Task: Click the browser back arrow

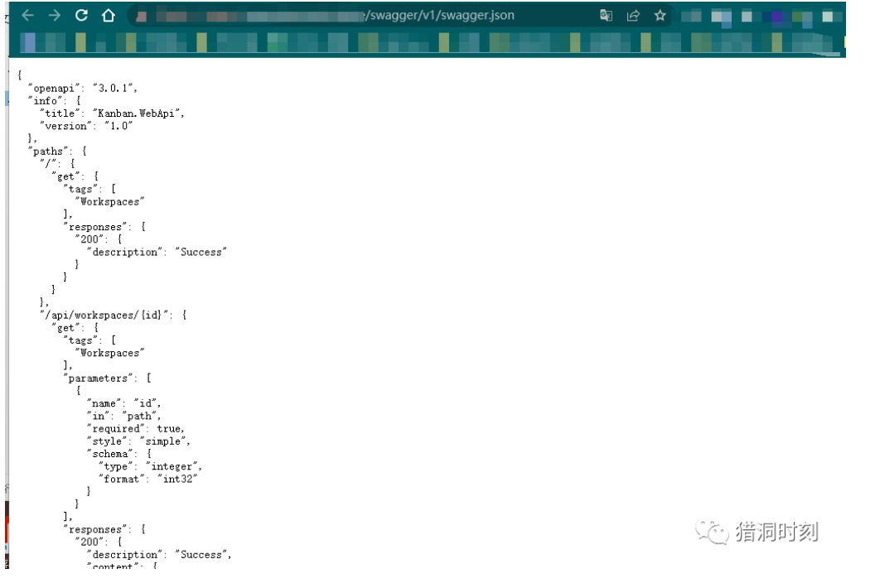Action: [27, 15]
